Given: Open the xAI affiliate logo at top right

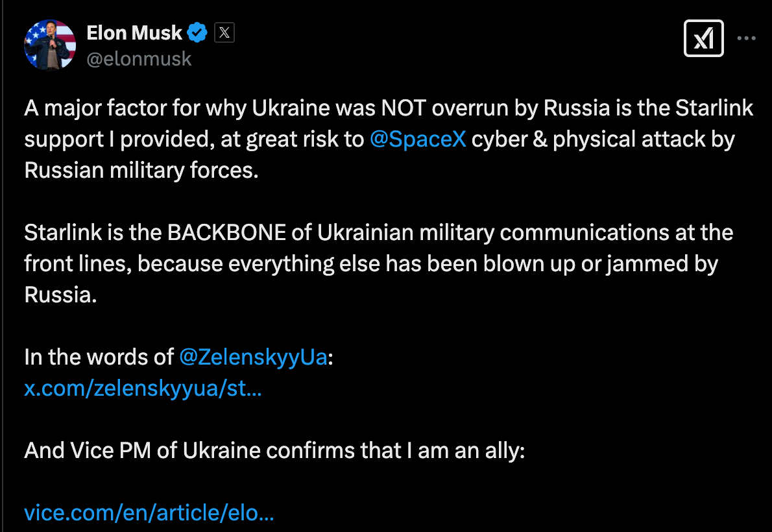Looking at the screenshot, I should (703, 38).
